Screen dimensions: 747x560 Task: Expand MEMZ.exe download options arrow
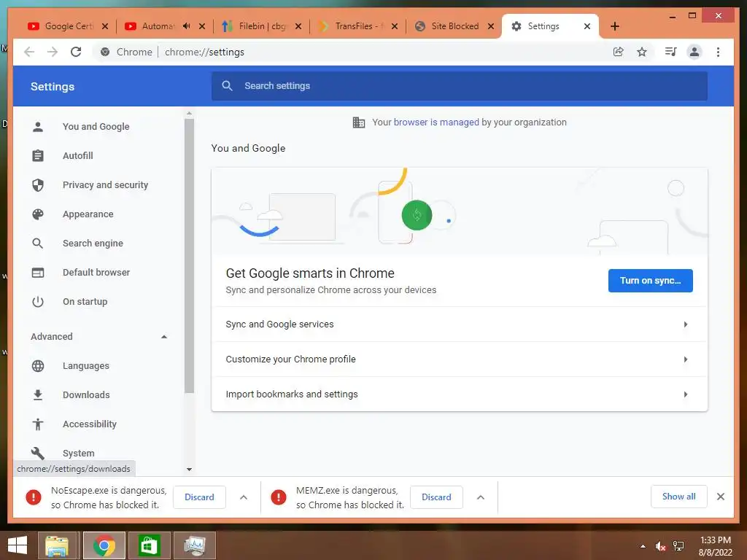pyautogui.click(x=481, y=497)
